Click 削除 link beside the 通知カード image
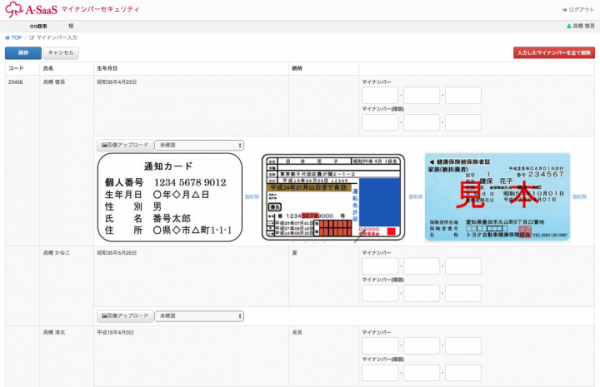 coord(252,197)
